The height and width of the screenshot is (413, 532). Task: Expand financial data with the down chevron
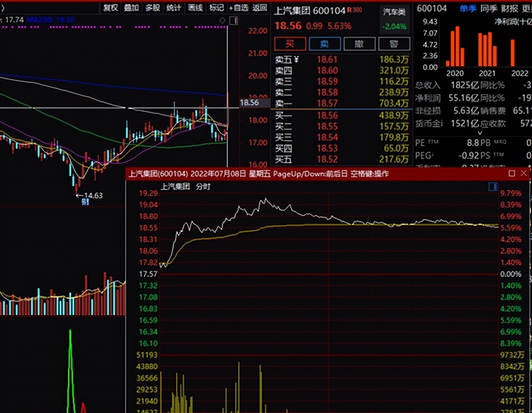pos(478,133)
